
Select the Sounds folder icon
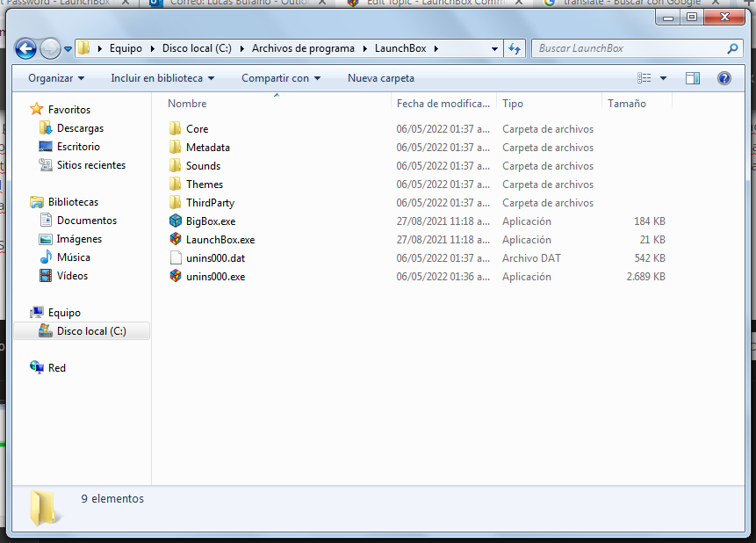click(x=176, y=165)
